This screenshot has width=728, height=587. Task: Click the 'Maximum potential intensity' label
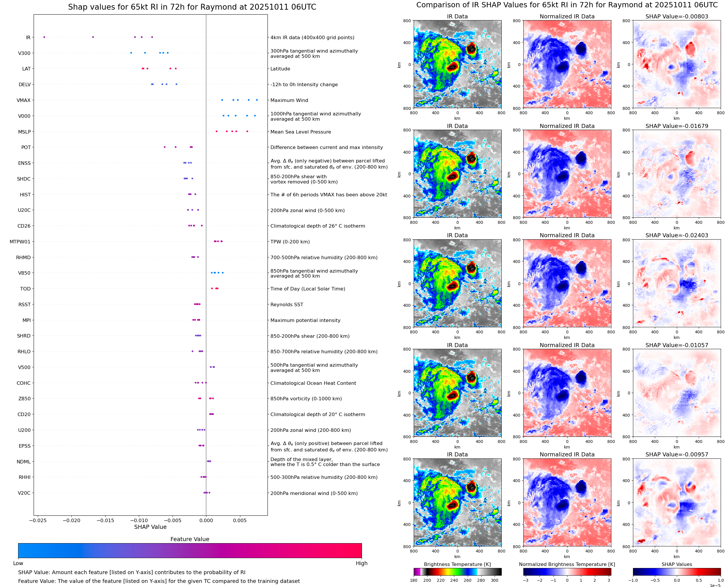coord(305,320)
